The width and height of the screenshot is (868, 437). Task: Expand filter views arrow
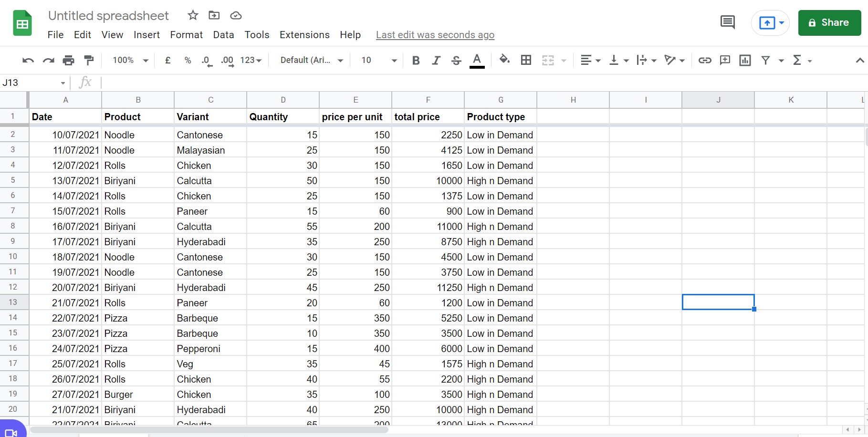click(781, 61)
